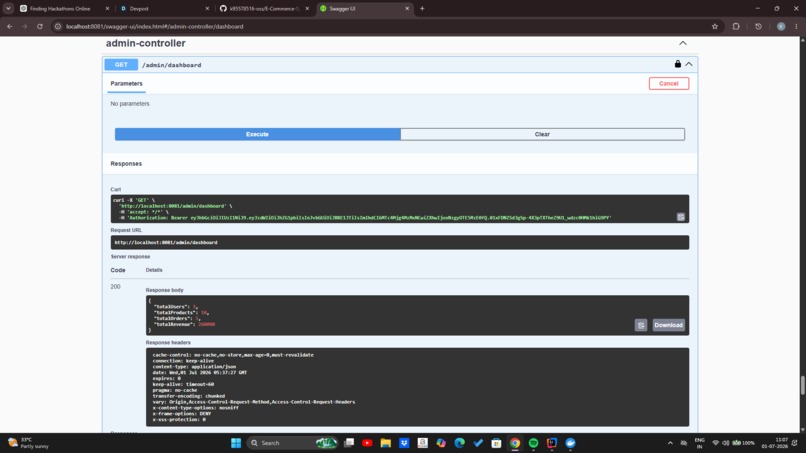Click the address bar URL
Viewport: 806px width, 453px height.
[154, 26]
